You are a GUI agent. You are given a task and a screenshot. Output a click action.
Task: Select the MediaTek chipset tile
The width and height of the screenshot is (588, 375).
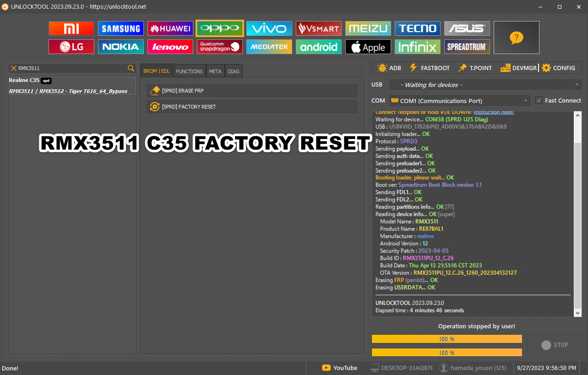click(x=269, y=47)
